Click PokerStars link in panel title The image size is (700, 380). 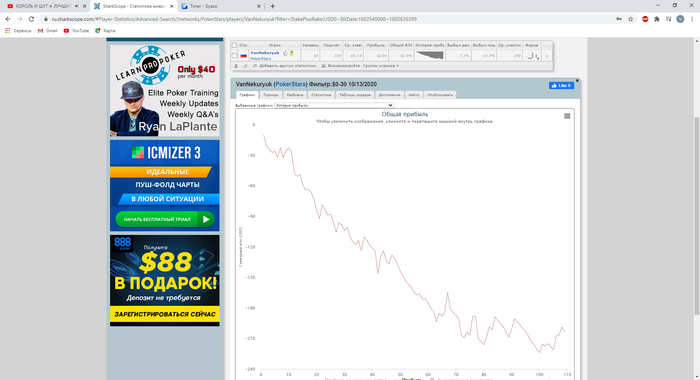291,84
